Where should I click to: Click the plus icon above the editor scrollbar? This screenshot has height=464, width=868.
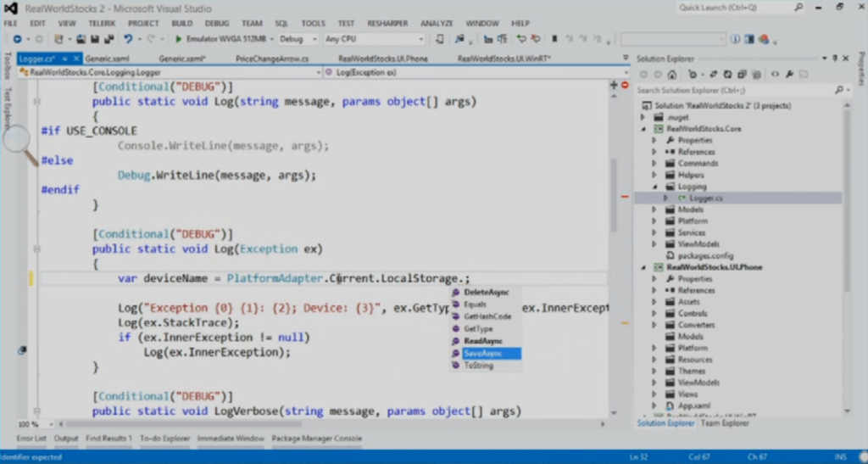[x=614, y=86]
